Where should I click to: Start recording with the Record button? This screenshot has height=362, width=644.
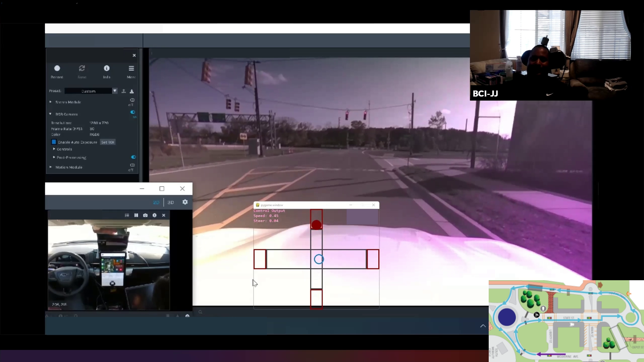(x=57, y=69)
